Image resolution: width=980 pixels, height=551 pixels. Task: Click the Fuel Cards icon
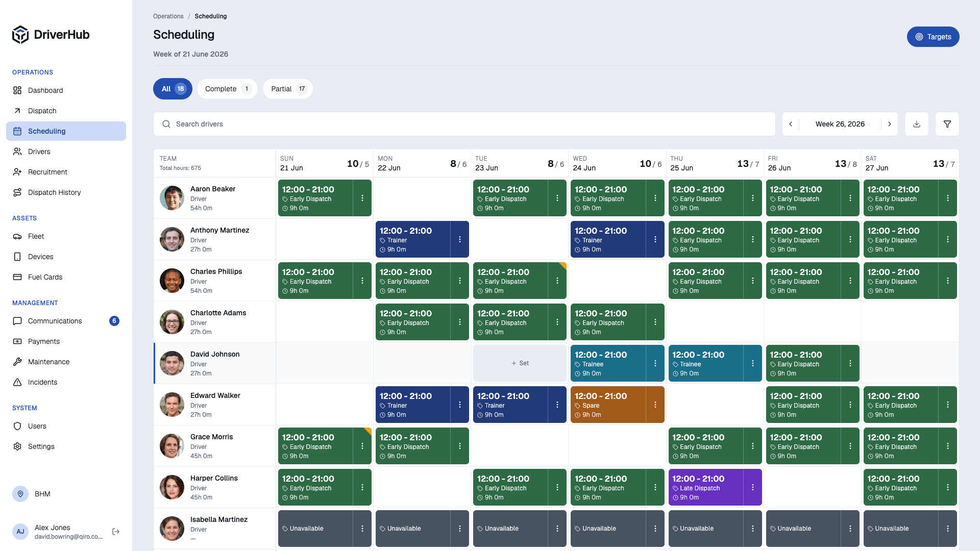17,277
